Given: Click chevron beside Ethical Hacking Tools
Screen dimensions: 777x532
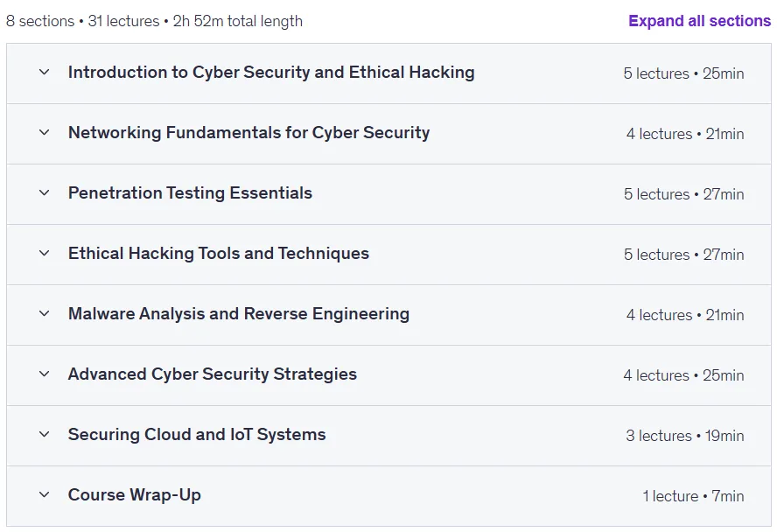Looking at the screenshot, I should coord(44,254).
